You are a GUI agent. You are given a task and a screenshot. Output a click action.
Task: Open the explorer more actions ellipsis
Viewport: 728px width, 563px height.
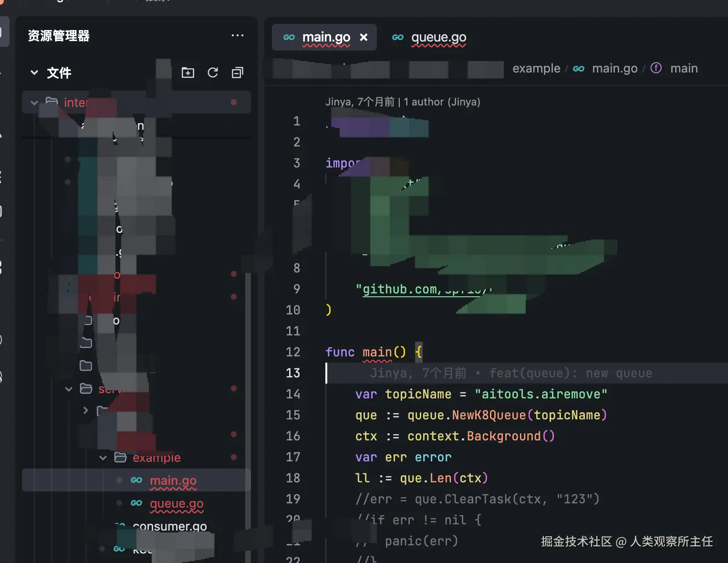tap(237, 36)
